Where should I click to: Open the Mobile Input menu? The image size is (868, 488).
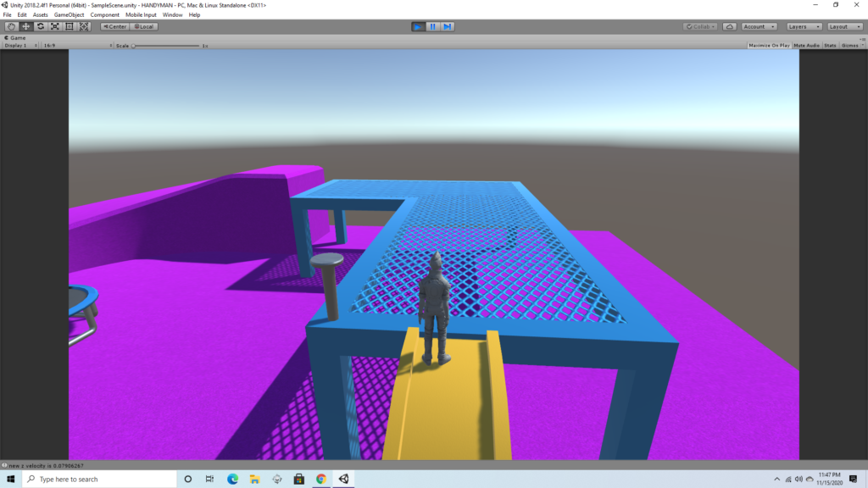tap(141, 15)
